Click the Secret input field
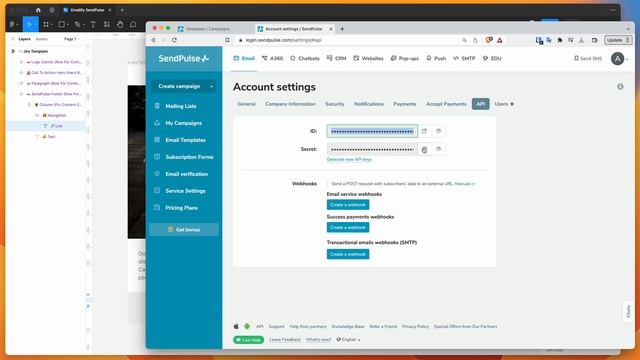This screenshot has height=360, width=640. pyautogui.click(x=372, y=149)
